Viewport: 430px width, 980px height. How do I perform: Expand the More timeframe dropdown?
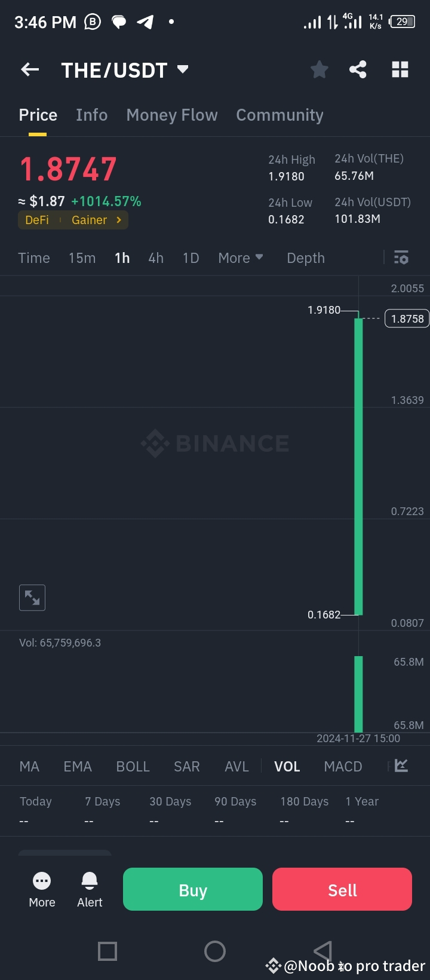pyautogui.click(x=240, y=258)
